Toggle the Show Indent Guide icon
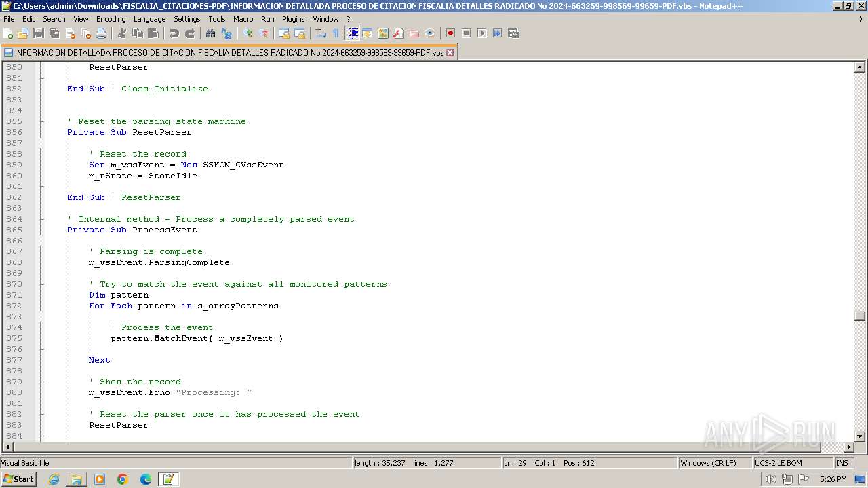 pos(353,33)
